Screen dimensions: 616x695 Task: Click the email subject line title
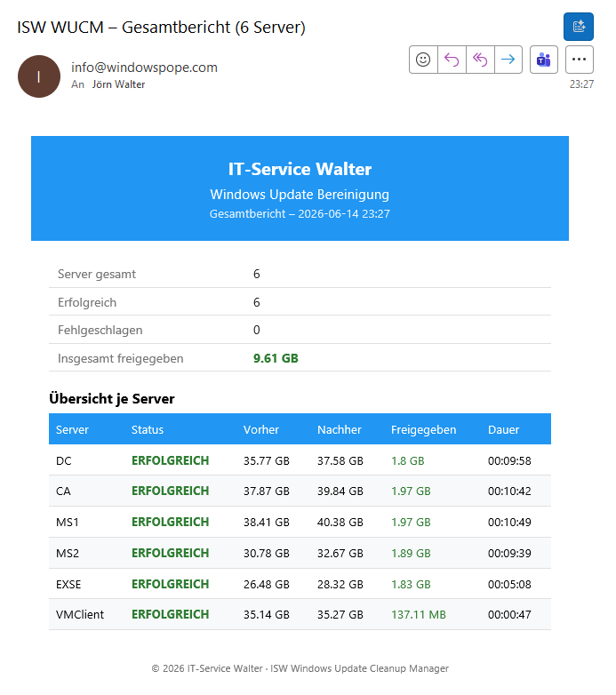click(161, 28)
